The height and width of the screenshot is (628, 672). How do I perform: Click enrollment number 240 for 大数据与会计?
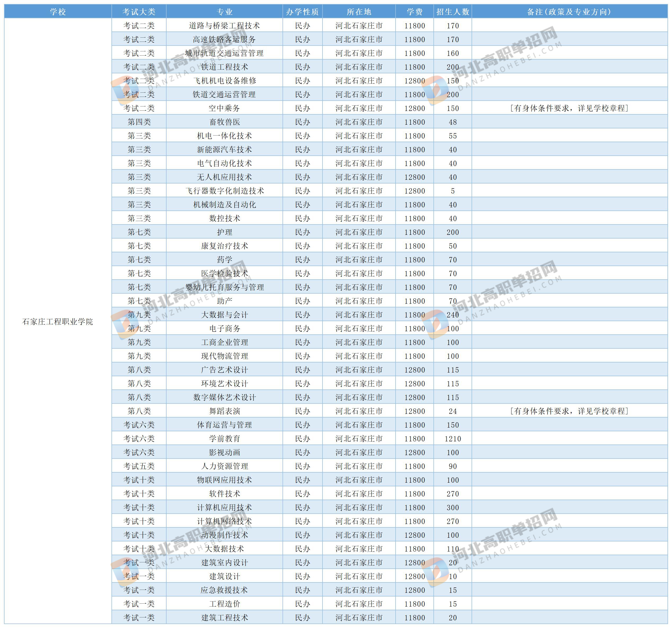(x=453, y=315)
